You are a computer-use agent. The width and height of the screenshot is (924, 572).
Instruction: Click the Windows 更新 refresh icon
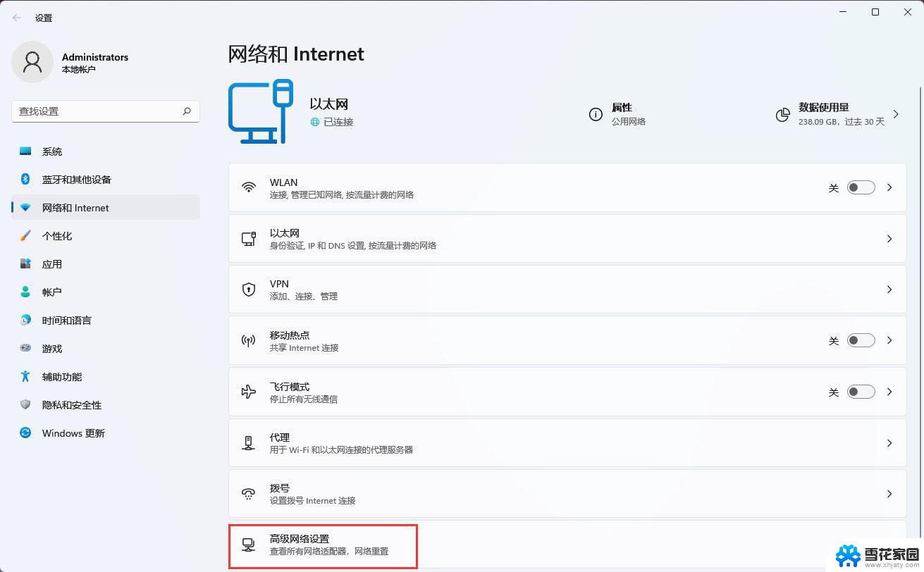(25, 433)
